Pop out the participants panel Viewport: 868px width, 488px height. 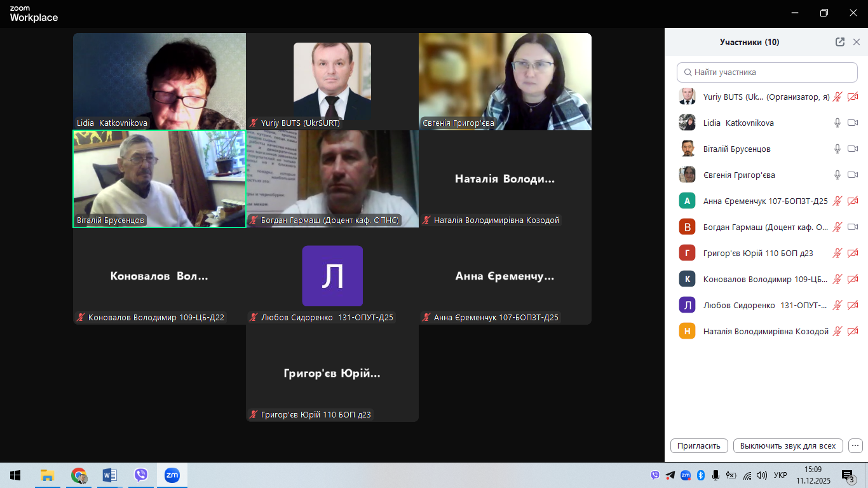coord(839,42)
